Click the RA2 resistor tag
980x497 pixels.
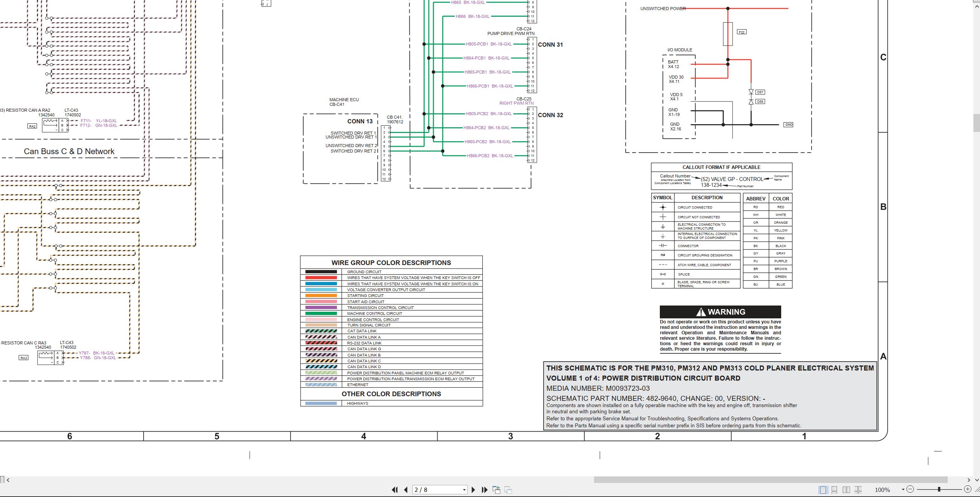click(x=32, y=126)
